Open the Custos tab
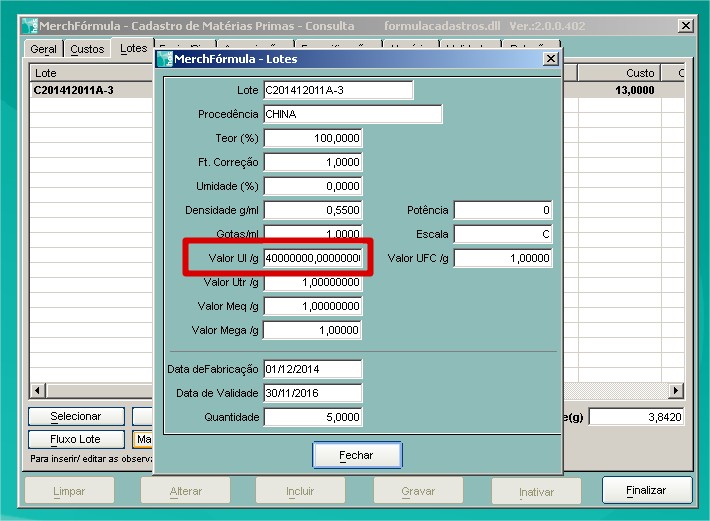This screenshot has height=521, width=710. (87, 49)
